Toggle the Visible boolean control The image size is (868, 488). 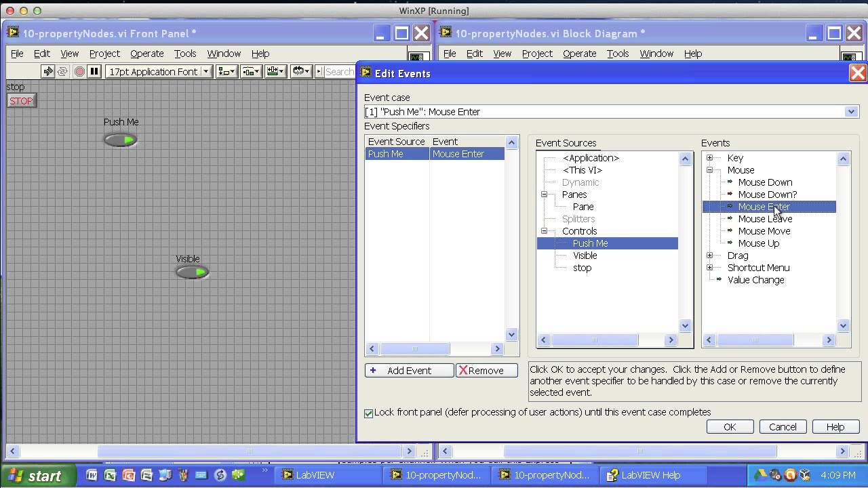pyautogui.click(x=192, y=272)
